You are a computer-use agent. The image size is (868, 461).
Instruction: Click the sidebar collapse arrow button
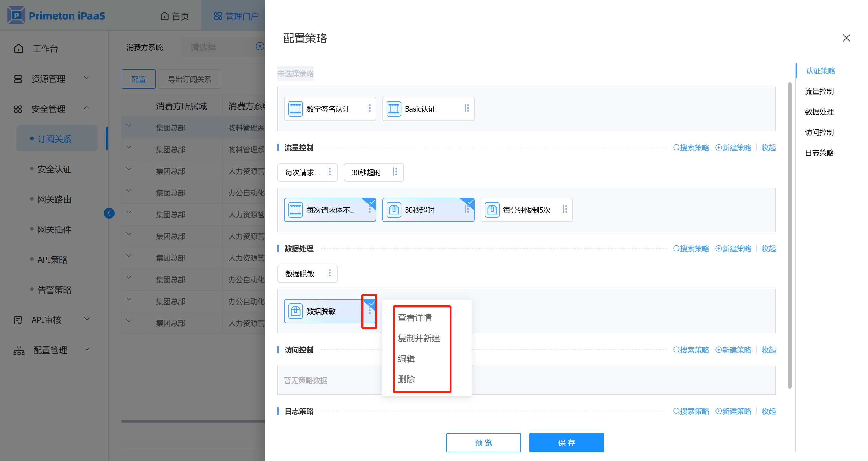[x=109, y=213]
